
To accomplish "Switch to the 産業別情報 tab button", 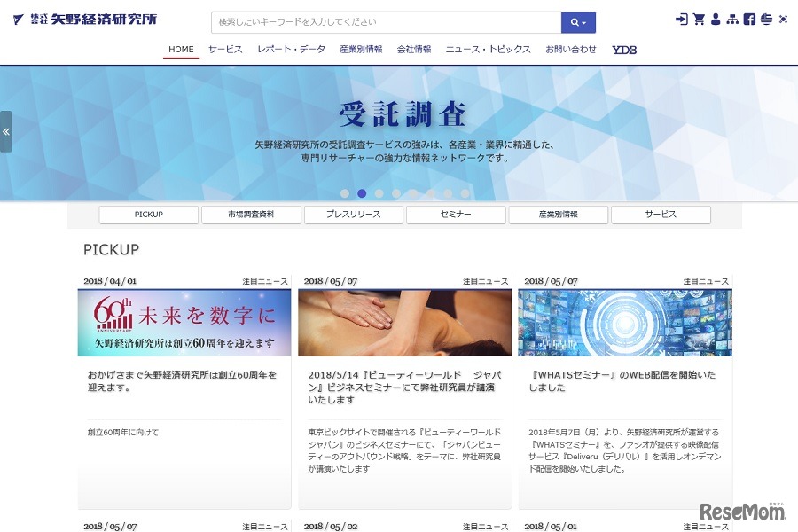I will coord(559,215).
